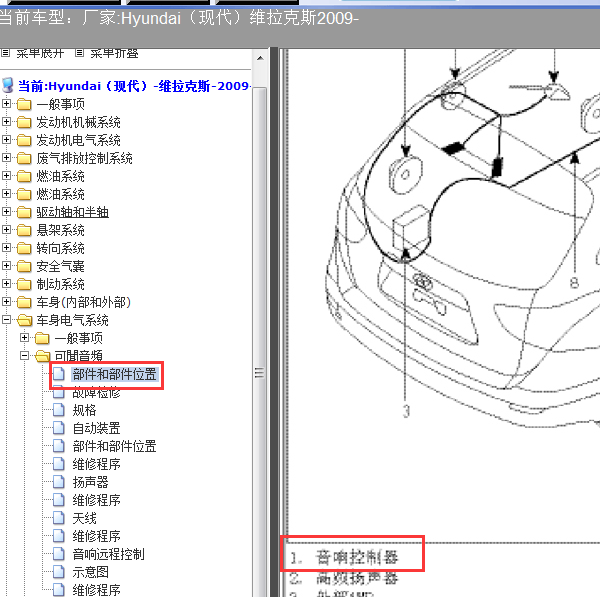Collapse the 车身电气系统 node
This screenshot has height=597, width=600.
coord(6,319)
